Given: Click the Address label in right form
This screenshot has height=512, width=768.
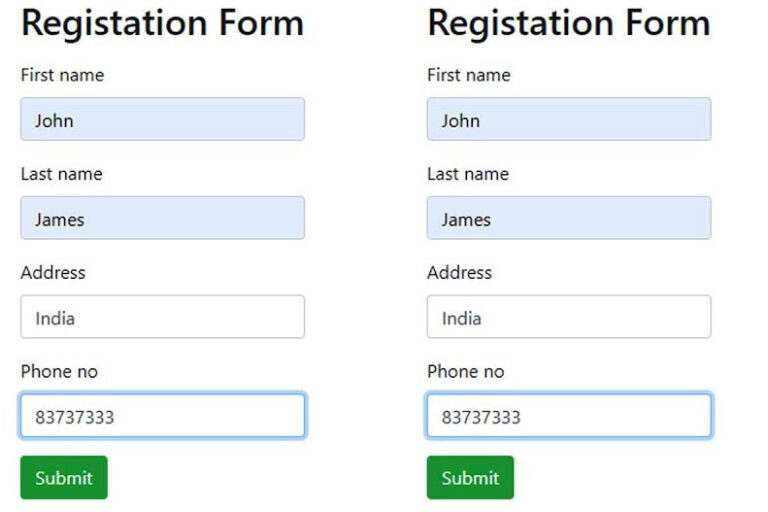Looking at the screenshot, I should click(459, 272).
